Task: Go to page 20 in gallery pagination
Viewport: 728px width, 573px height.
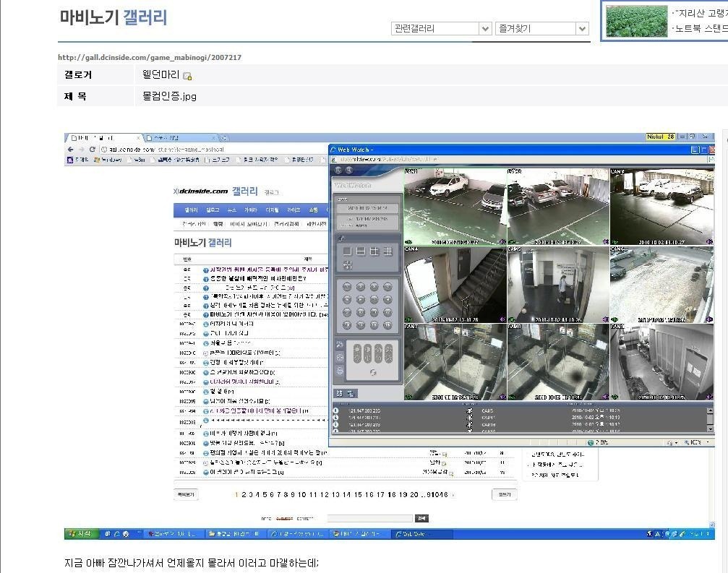Action: (x=414, y=494)
